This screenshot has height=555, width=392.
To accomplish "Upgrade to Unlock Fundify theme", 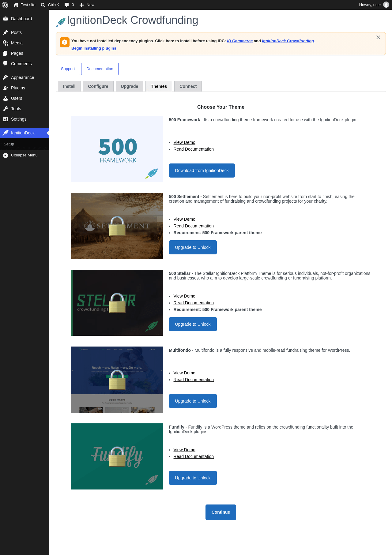I will tap(193, 478).
